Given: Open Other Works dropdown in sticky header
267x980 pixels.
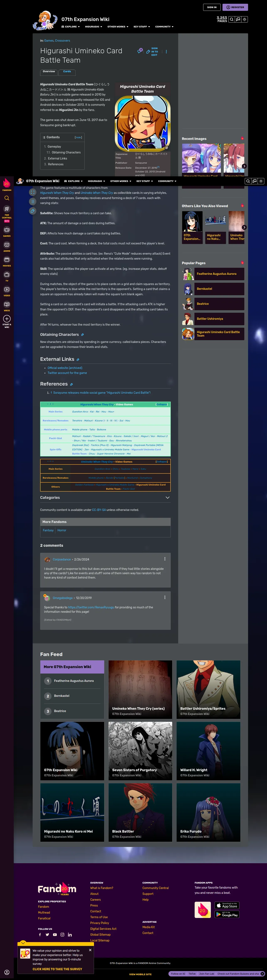Looking at the screenshot, I should (121, 181).
